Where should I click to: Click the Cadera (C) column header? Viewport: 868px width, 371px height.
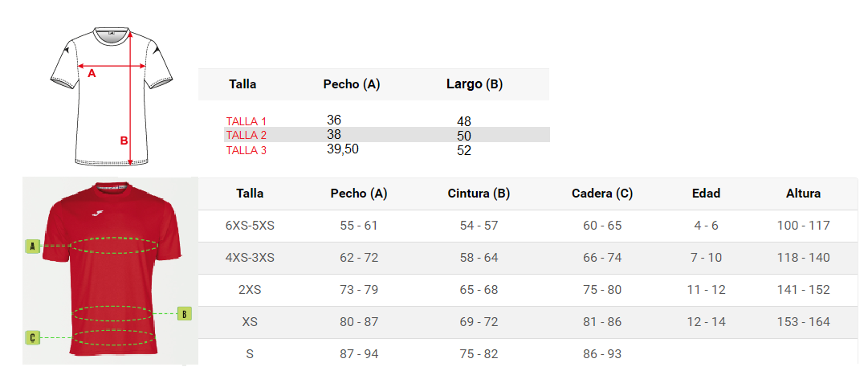[602, 194]
